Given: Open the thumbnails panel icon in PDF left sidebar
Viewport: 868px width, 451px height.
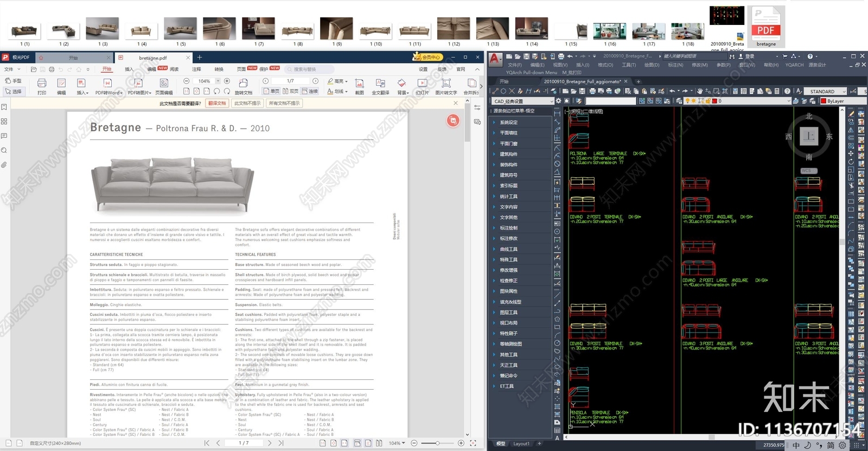Looking at the screenshot, I should click(4, 122).
